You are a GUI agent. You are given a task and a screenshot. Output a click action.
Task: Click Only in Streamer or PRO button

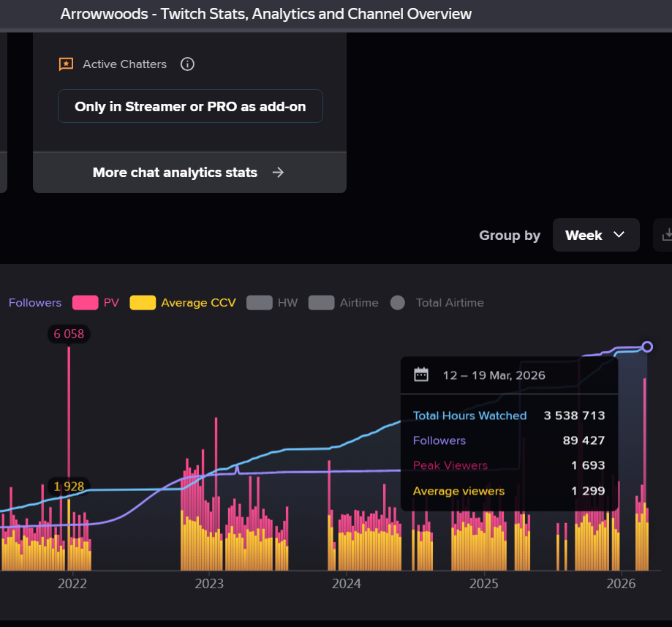click(190, 106)
